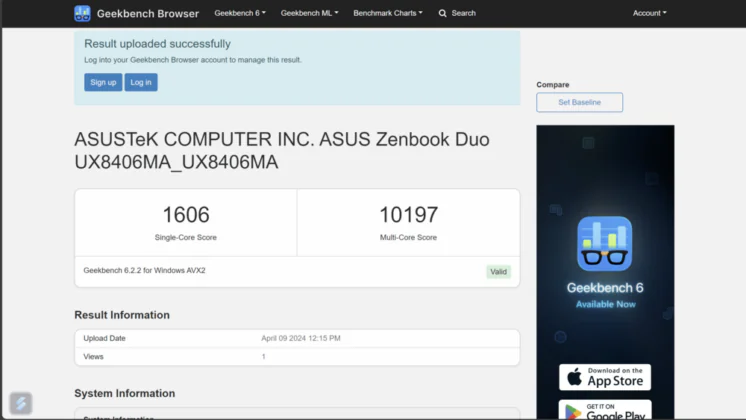The width and height of the screenshot is (746, 420).
Task: Click the Sign up button
Action: coord(103,82)
